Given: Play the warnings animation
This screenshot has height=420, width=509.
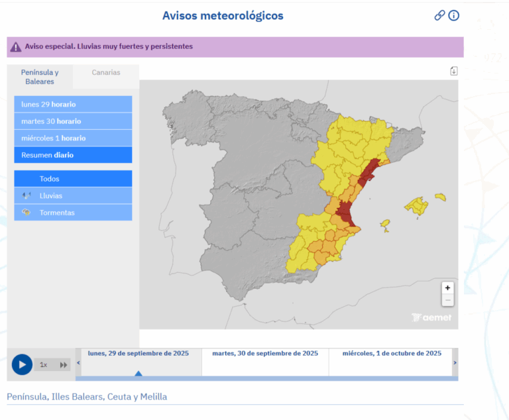Looking at the screenshot, I should (22, 364).
